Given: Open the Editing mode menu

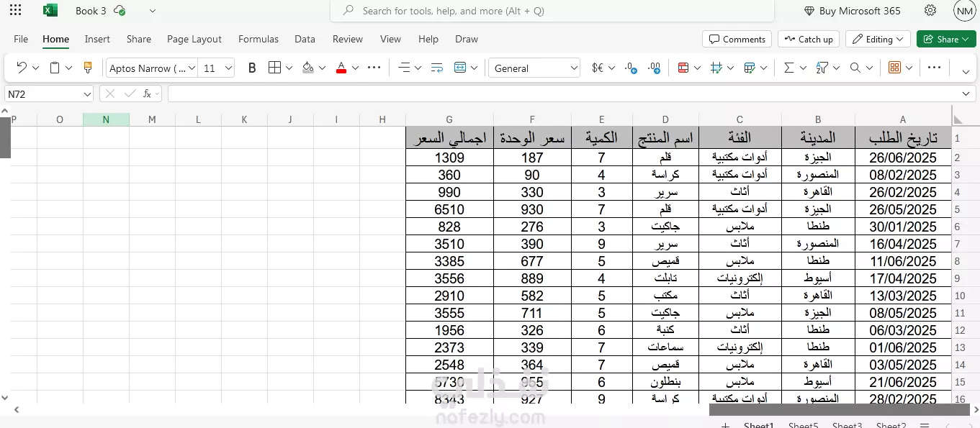Looking at the screenshot, I should (878, 39).
